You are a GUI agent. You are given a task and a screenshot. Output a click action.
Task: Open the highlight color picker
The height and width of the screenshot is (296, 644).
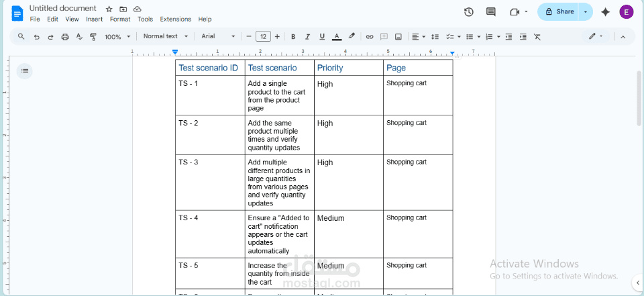click(x=352, y=37)
